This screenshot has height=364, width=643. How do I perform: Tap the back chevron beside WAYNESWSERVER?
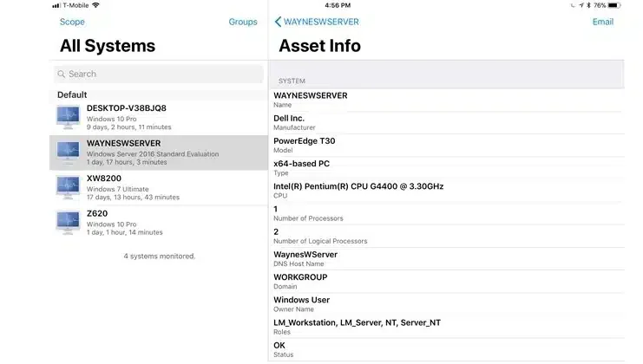278,22
